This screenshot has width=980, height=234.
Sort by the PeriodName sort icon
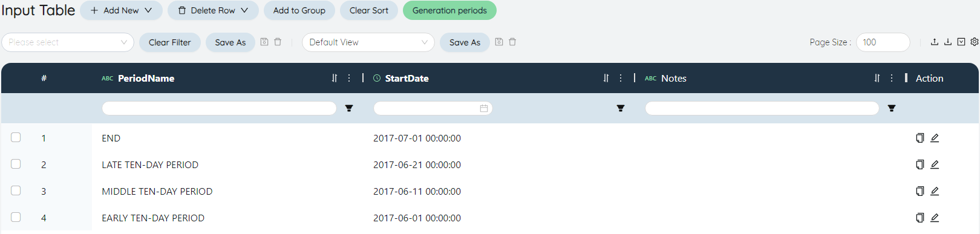point(335,78)
